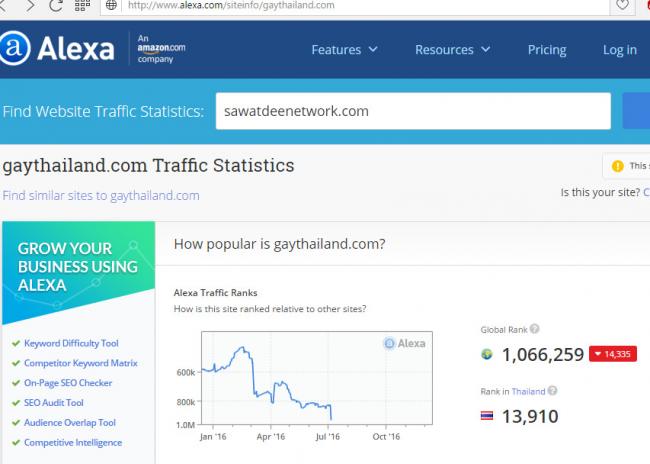Click the Thailand flag icon

click(x=487, y=415)
